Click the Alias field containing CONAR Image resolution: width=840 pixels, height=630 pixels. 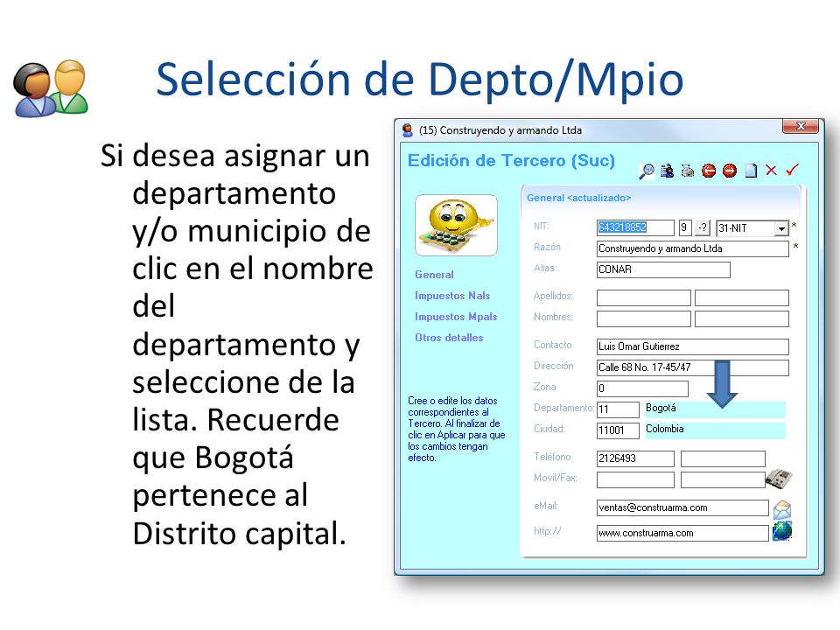[663, 269]
